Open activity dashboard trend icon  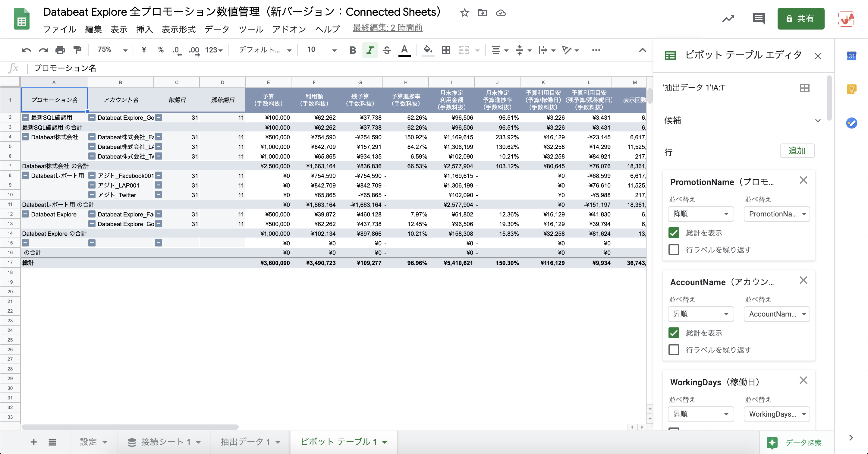coord(728,18)
